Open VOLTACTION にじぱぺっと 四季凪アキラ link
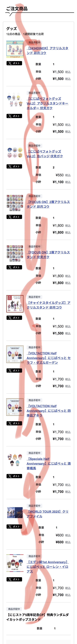 (49, 410)
